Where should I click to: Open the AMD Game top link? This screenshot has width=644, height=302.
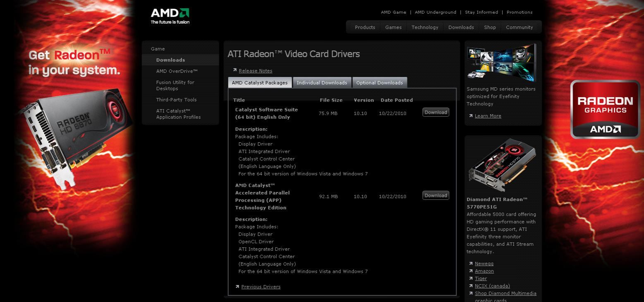[393, 12]
